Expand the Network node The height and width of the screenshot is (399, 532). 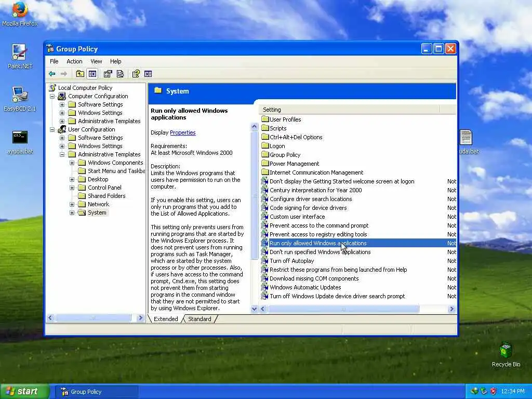(x=72, y=204)
